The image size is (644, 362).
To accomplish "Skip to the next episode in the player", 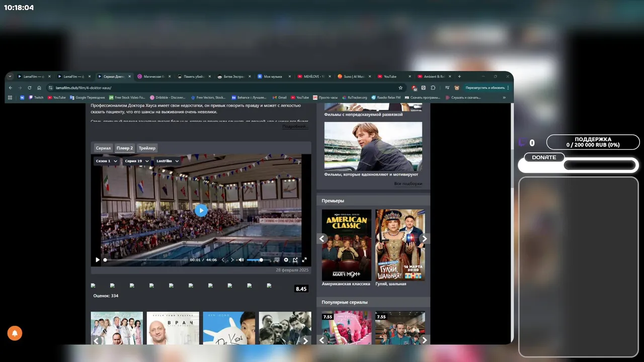I will click(232, 260).
